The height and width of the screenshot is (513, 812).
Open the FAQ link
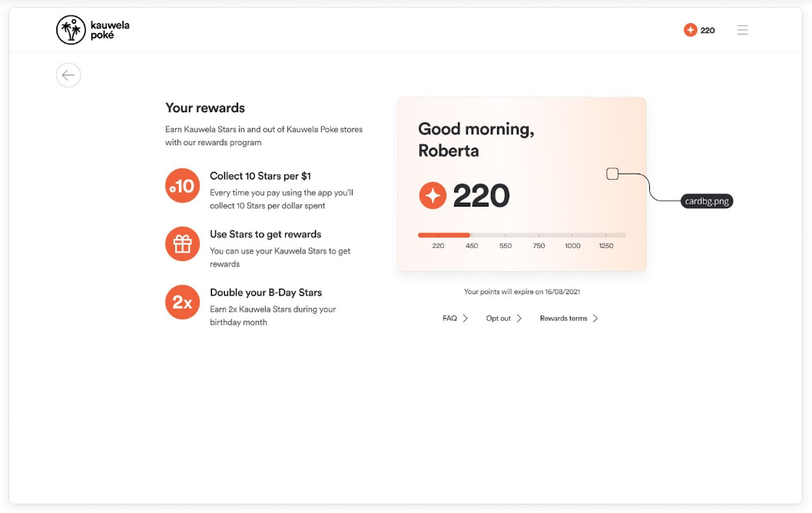[x=449, y=319]
